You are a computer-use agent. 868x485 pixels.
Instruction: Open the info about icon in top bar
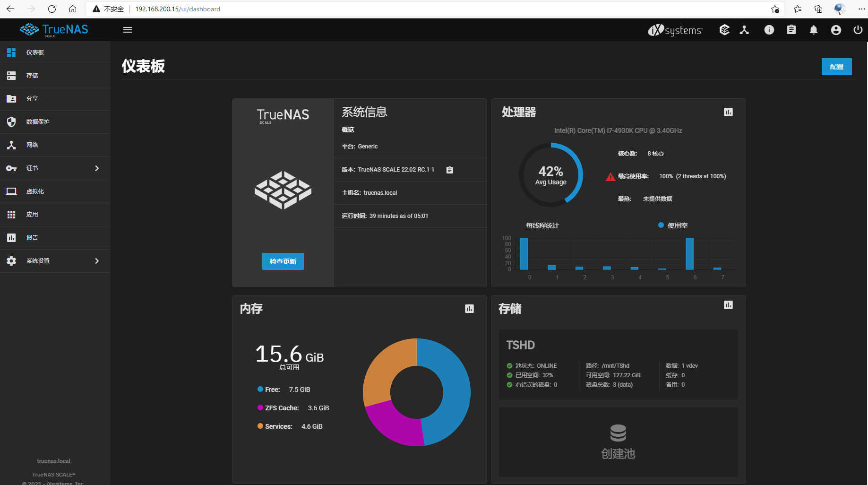click(x=769, y=30)
